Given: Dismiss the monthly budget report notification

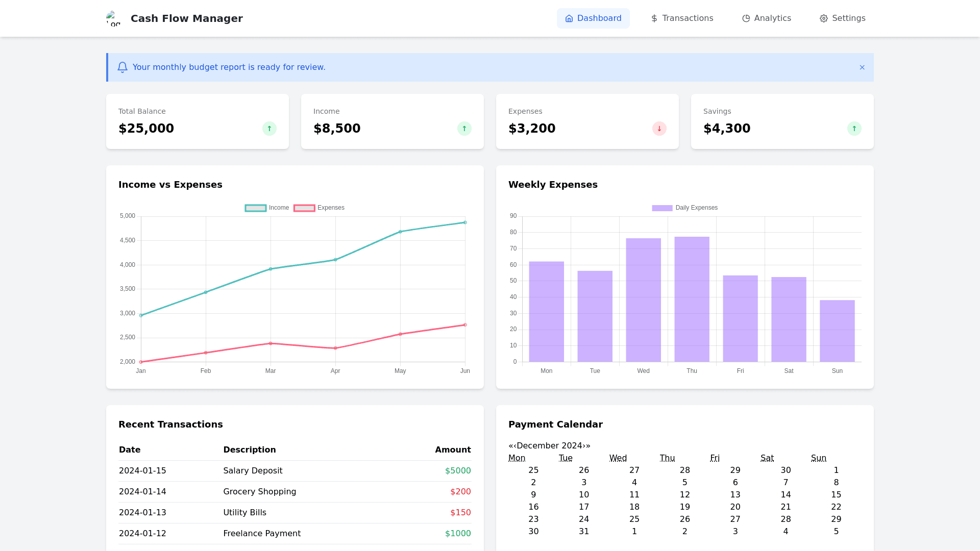Looking at the screenshot, I should pos(862,67).
